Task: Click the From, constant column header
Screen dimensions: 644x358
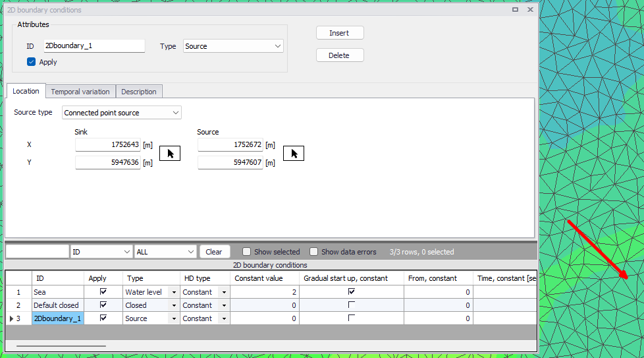Action: click(439, 278)
